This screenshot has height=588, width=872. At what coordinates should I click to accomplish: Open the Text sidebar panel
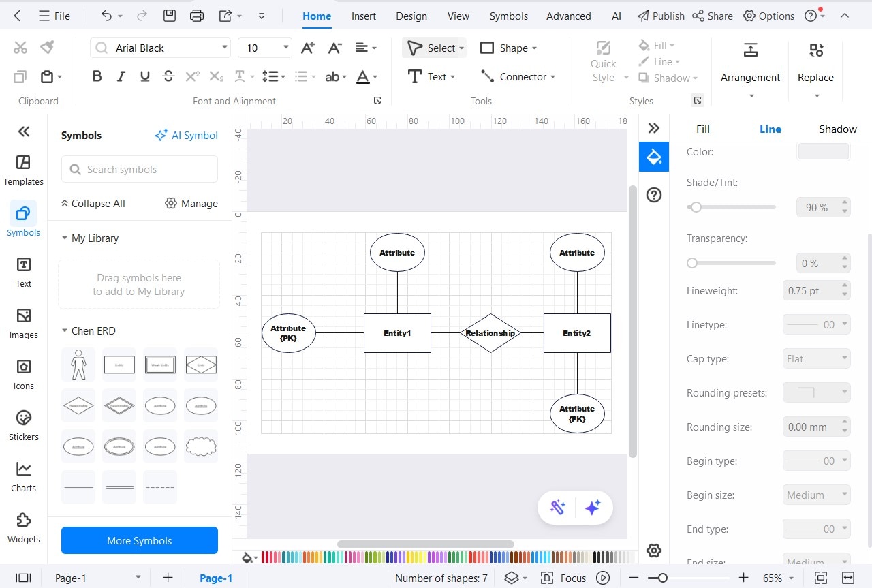(23, 272)
